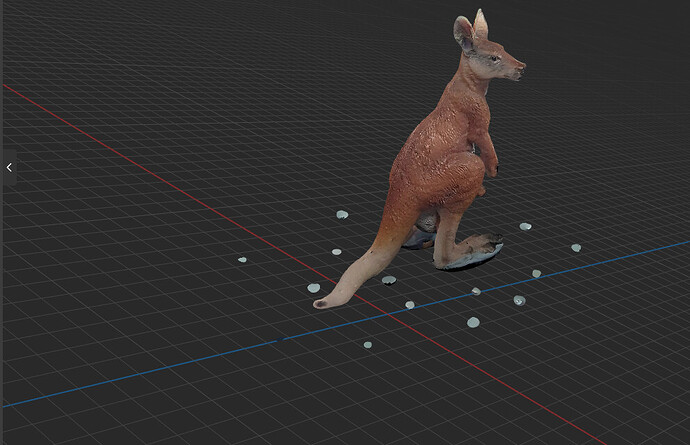Select the red and blue axis intersection
690x445 pixels.
point(388,314)
